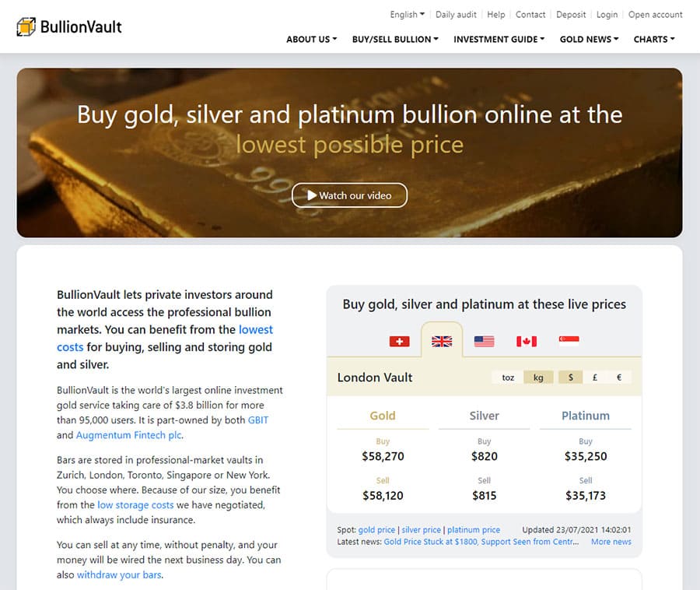This screenshot has height=590, width=700.
Task: Click the gold buy price $58,270
Action: pos(383,456)
